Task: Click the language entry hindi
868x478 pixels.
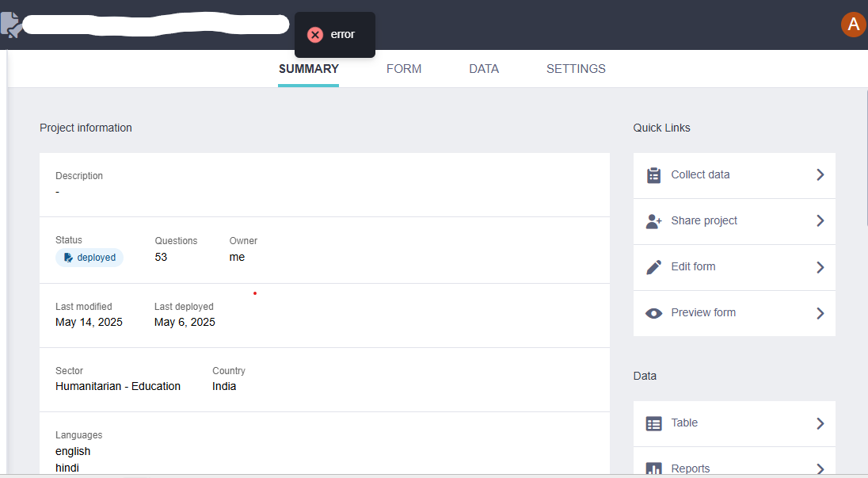Action: [67, 468]
